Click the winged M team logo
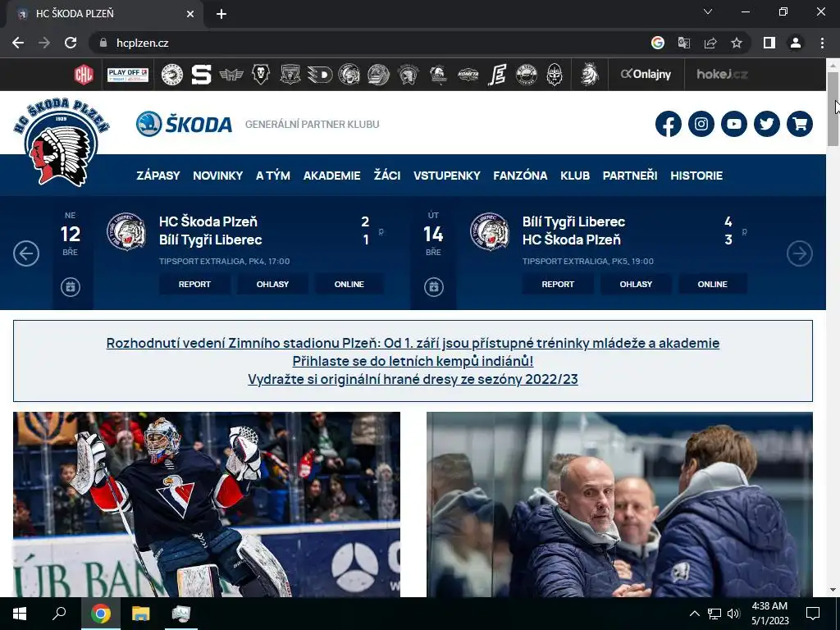This screenshot has width=840, height=630. [x=231, y=75]
